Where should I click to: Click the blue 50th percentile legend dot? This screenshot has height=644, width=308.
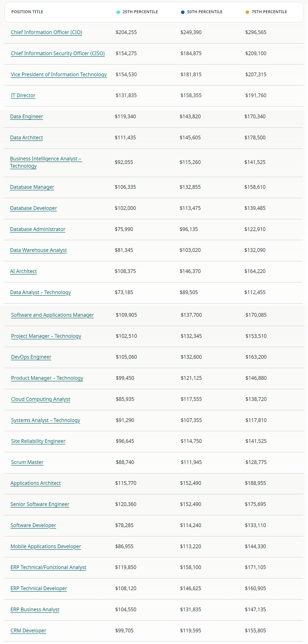click(183, 12)
